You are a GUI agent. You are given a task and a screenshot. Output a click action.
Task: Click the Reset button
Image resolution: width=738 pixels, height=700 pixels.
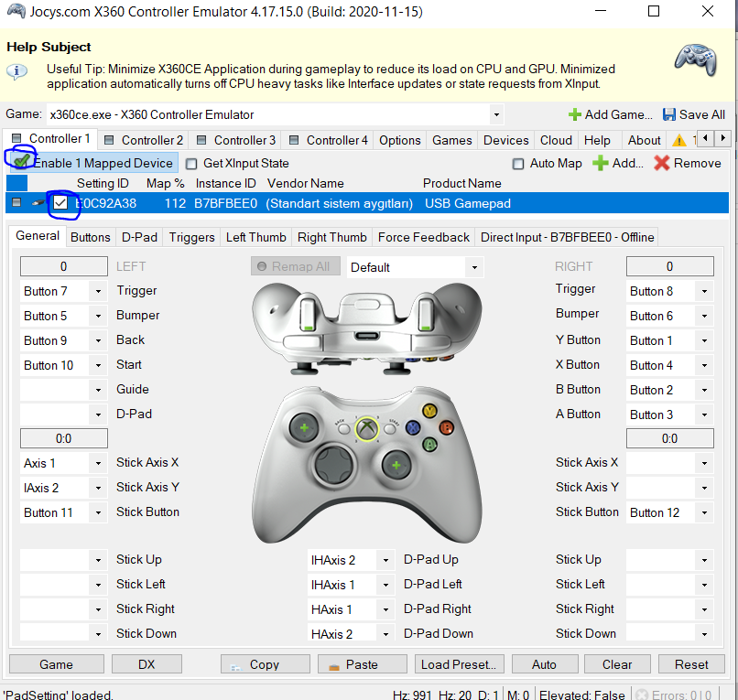691,664
